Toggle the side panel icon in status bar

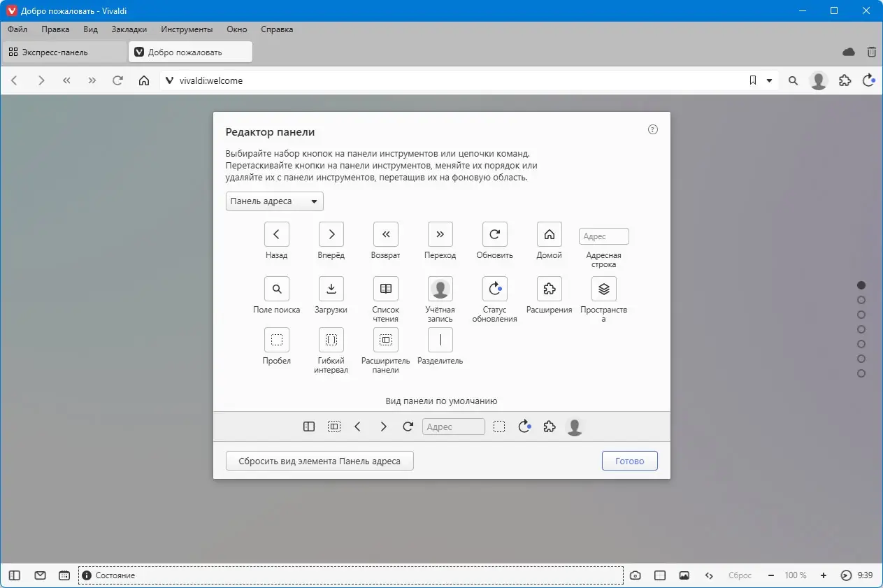point(13,575)
